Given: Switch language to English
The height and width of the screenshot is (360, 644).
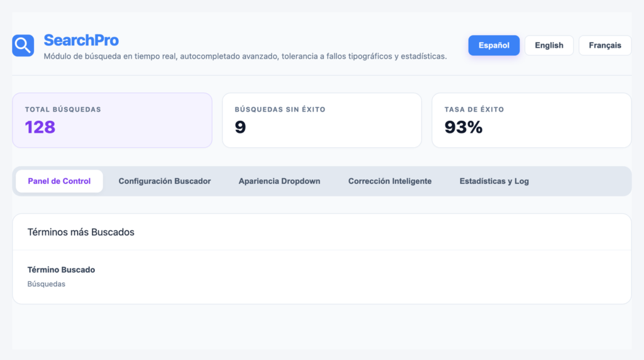Looking at the screenshot, I should pyautogui.click(x=548, y=45).
